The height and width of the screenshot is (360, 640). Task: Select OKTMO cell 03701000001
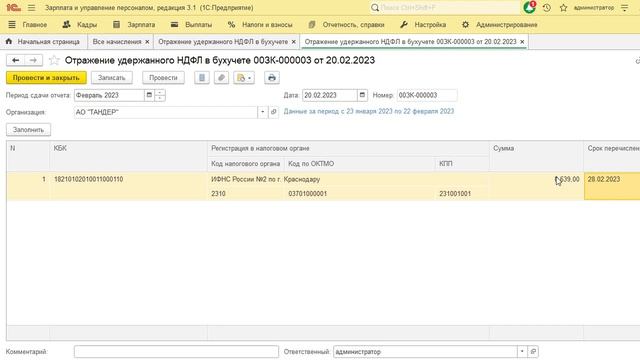[359, 193]
